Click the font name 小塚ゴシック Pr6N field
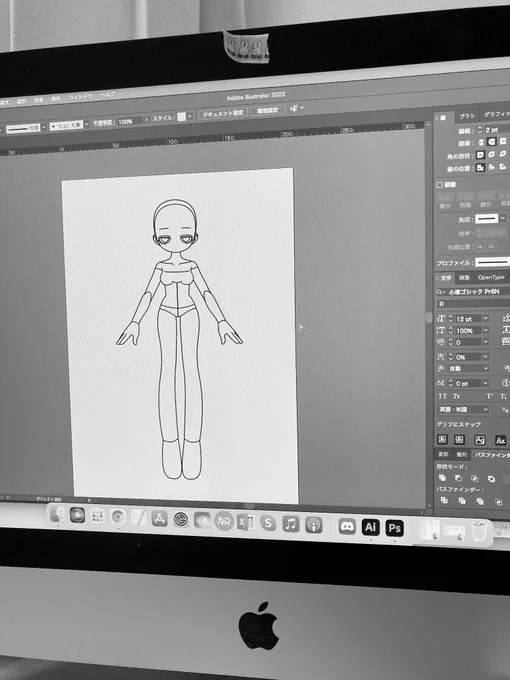The width and height of the screenshot is (510, 680). (x=473, y=291)
